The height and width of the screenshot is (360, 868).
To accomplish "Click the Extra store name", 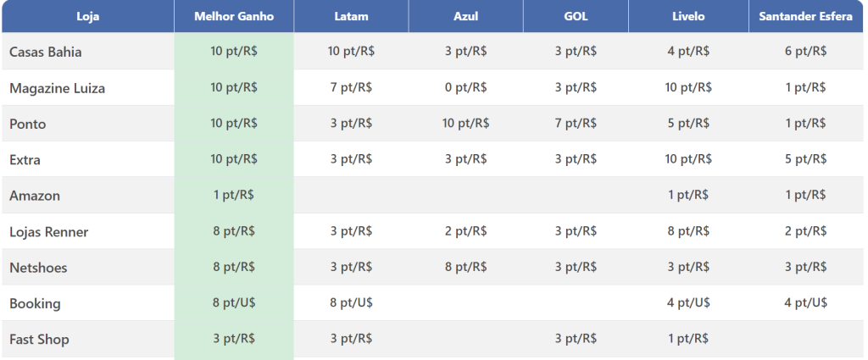I will (x=25, y=159).
